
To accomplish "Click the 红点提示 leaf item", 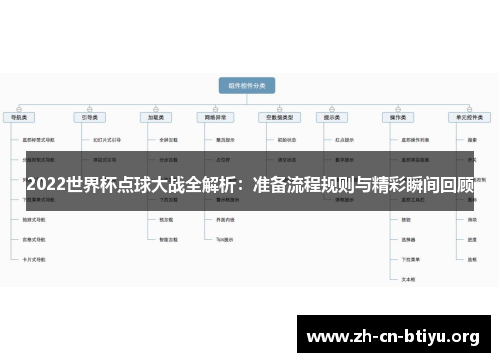I will point(345,140).
